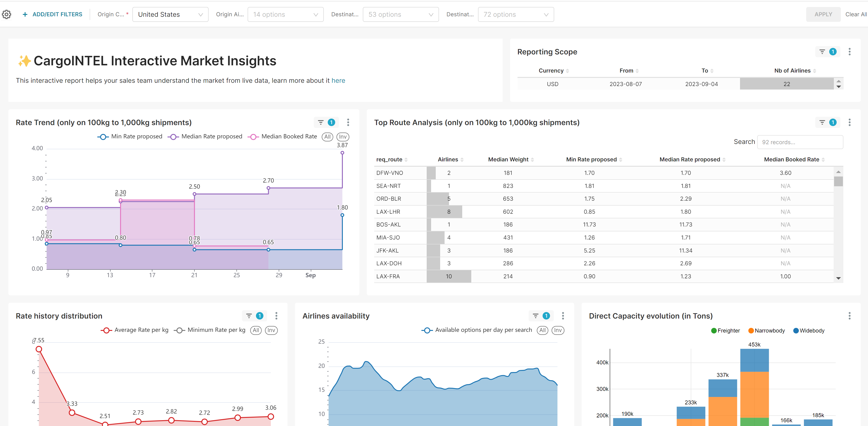The width and height of the screenshot is (868, 426).
Task: Select the BOS-AKL route row
Action: pyautogui.click(x=603, y=224)
